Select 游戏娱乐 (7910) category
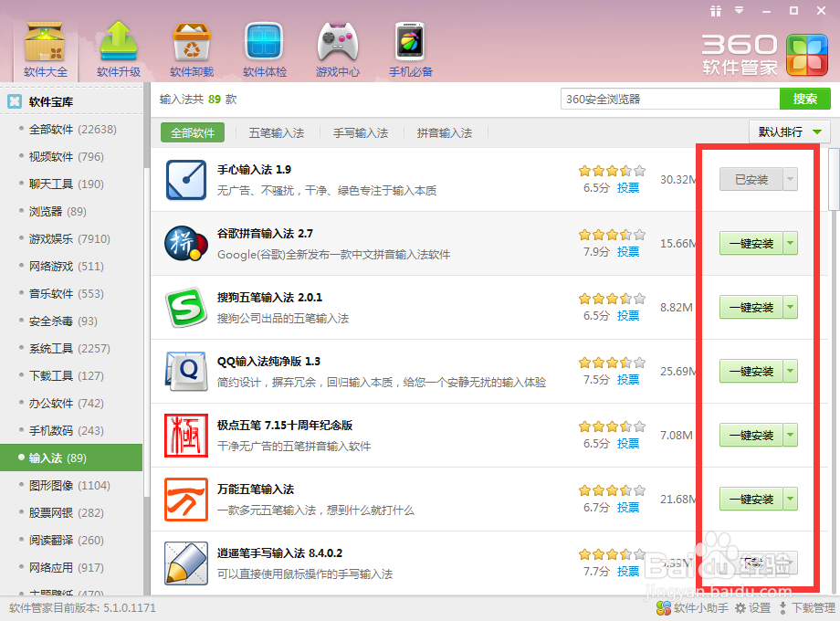The image size is (840, 621). coord(71,238)
